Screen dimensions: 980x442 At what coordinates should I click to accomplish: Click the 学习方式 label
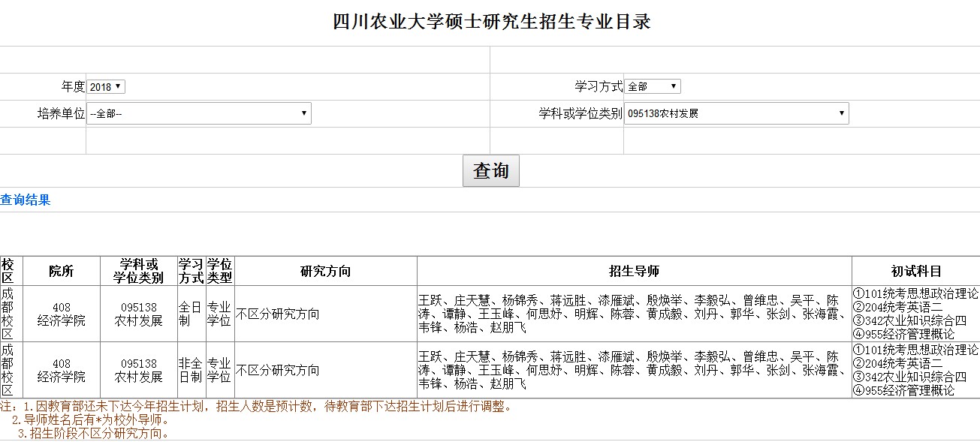click(599, 86)
